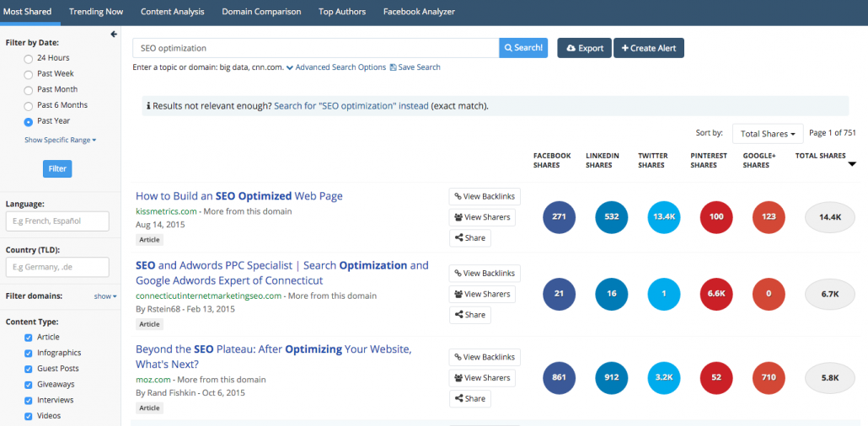Open the Domain Comparison tab
868x426 pixels.
[x=261, y=12]
